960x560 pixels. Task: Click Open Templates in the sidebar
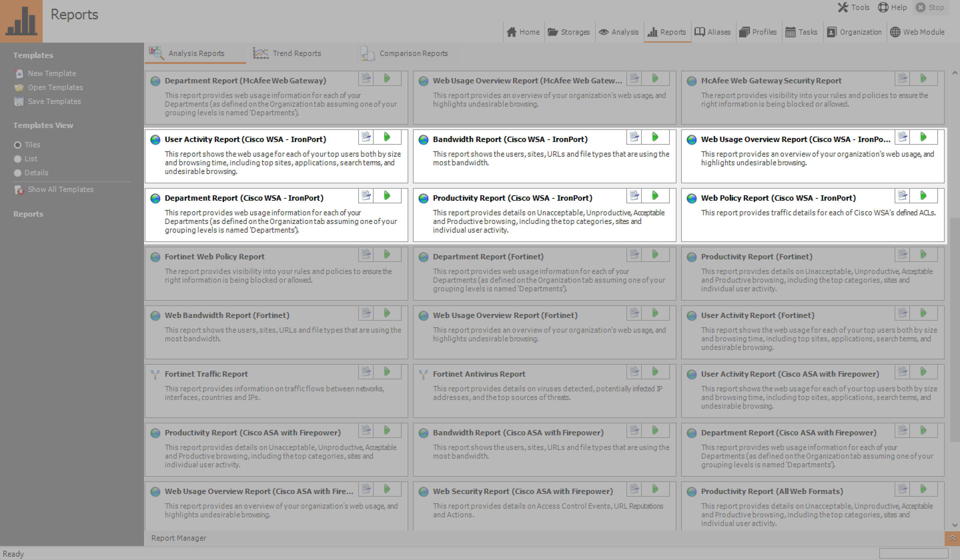pos(49,88)
